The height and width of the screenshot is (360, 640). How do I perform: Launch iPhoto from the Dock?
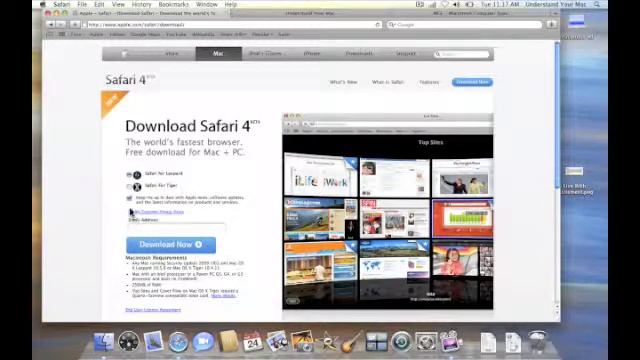coord(302,341)
